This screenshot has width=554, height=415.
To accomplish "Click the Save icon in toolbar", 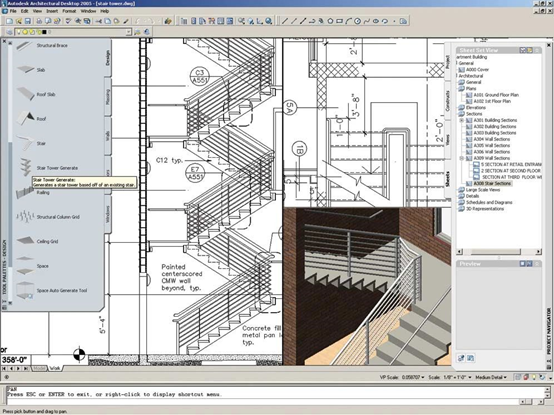I will (x=28, y=22).
